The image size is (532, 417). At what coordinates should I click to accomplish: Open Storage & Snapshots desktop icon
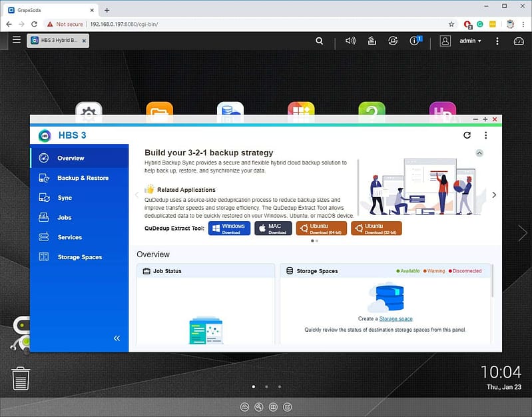click(x=230, y=112)
